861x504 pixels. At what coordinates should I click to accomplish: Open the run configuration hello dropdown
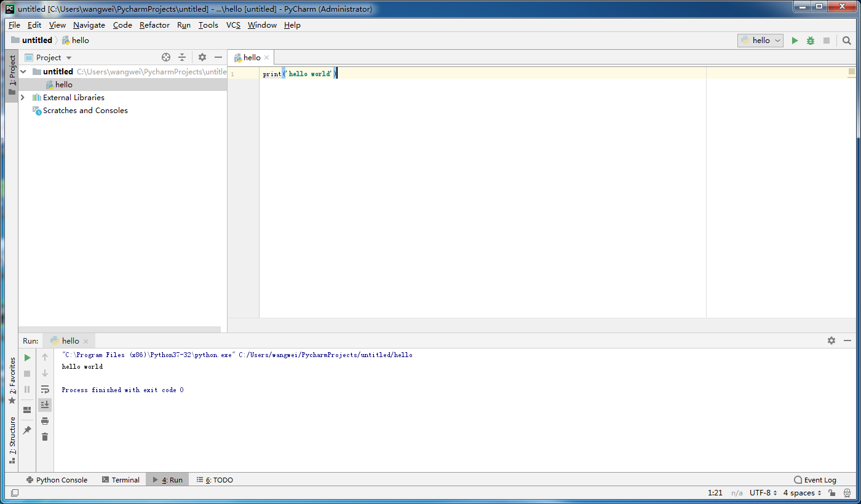point(760,41)
